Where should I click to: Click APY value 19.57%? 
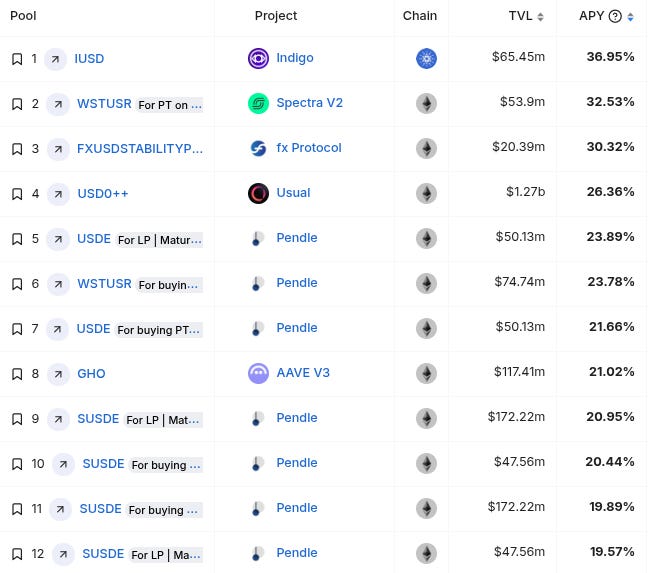pyautogui.click(x=612, y=552)
